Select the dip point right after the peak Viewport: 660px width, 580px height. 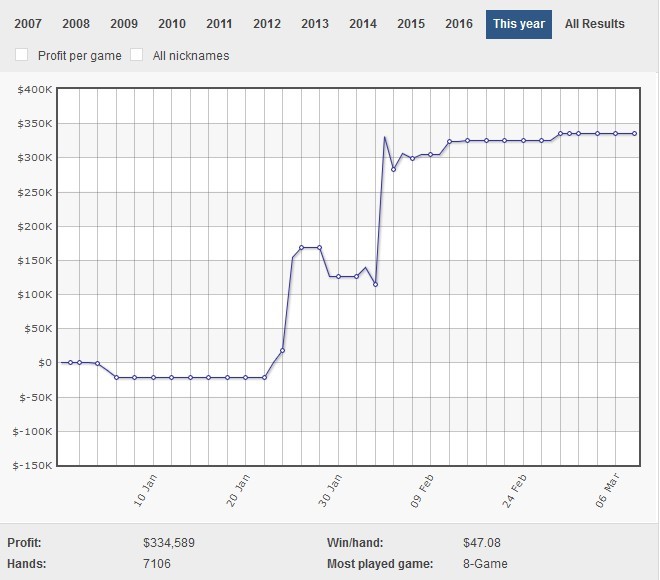[394, 169]
